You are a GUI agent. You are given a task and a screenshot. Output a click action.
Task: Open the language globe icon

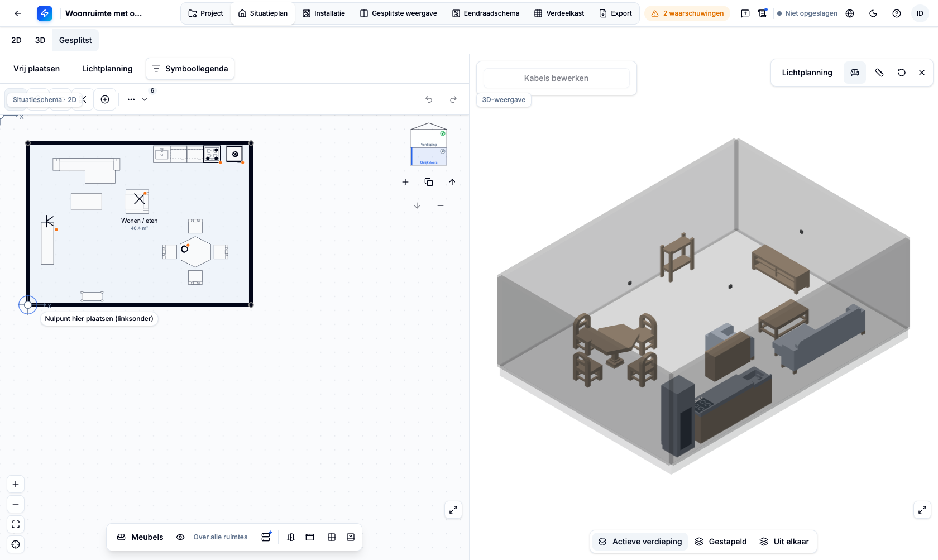[x=850, y=13]
